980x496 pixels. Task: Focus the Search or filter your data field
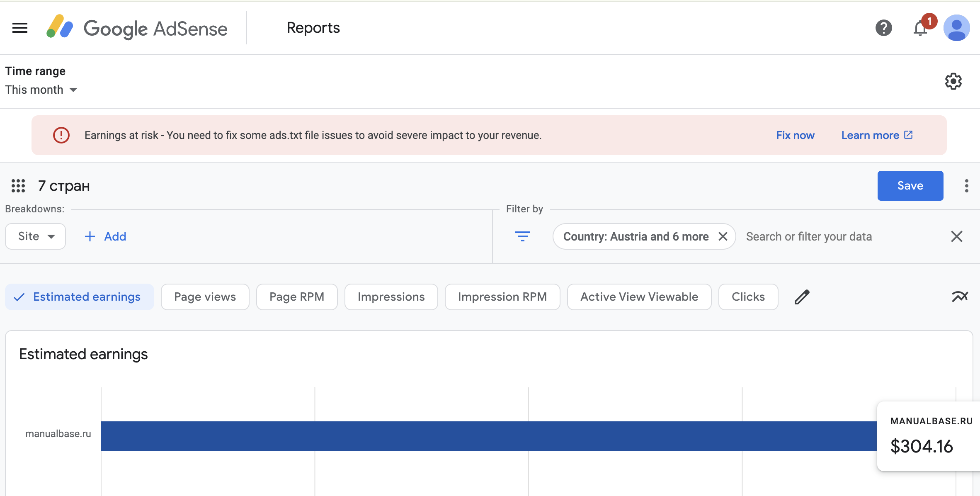pos(842,236)
